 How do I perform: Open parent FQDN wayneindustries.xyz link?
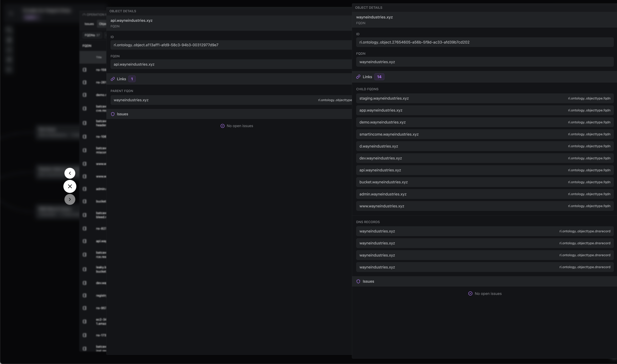pos(131,100)
